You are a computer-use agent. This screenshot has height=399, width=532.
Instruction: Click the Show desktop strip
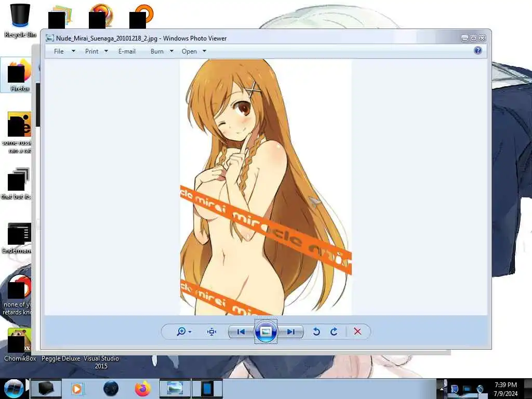(529, 389)
